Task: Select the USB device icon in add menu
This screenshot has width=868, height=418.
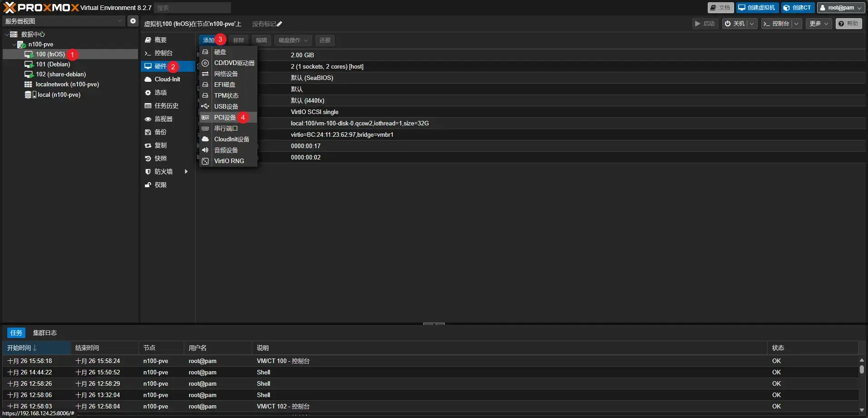Action: pyautogui.click(x=205, y=106)
